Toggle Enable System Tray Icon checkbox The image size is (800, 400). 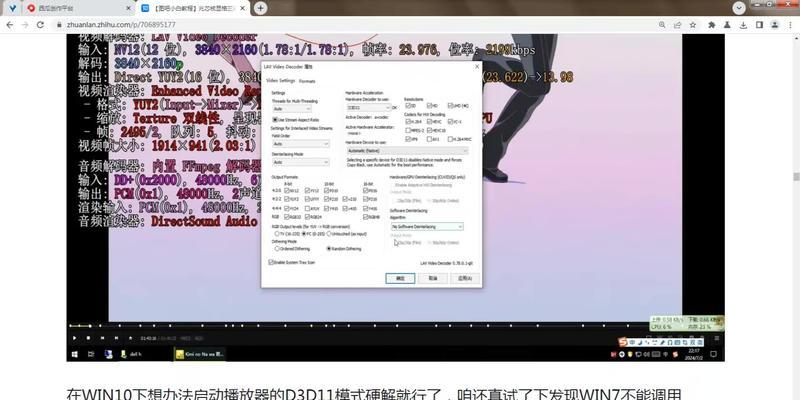pos(271,262)
